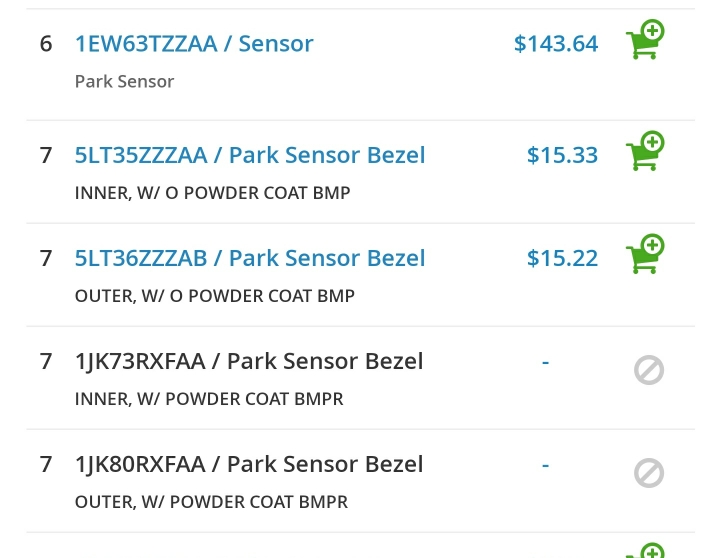Click unavailable icon for 1JK73RXFAA bezel
The height and width of the screenshot is (558, 720).
pos(649,370)
